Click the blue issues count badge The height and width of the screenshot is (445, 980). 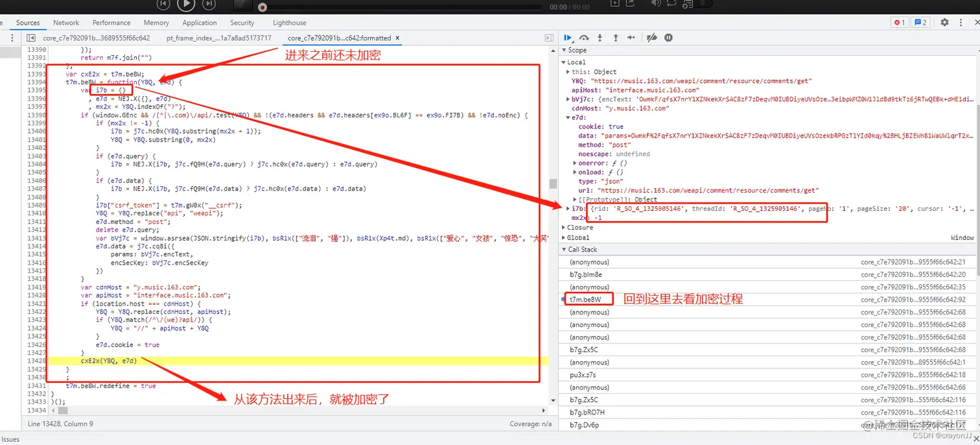point(920,22)
